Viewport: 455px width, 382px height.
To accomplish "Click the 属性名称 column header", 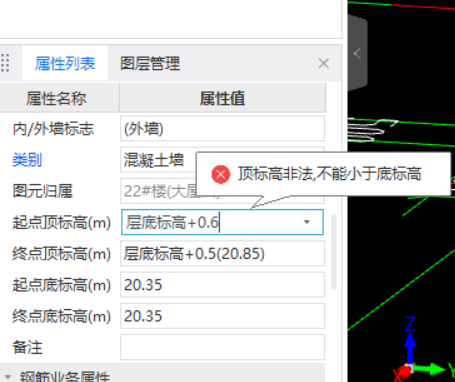I will (x=56, y=98).
